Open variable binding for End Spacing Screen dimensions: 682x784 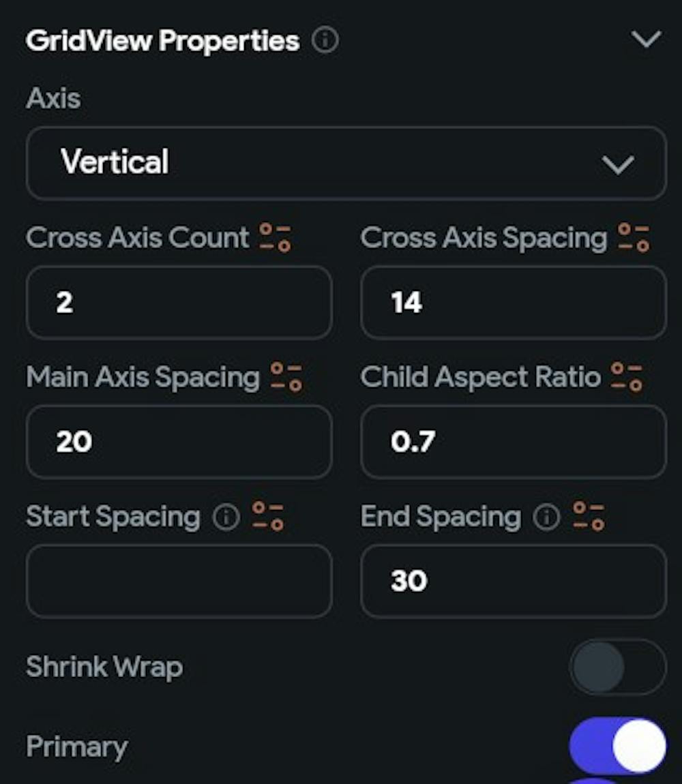(x=589, y=517)
